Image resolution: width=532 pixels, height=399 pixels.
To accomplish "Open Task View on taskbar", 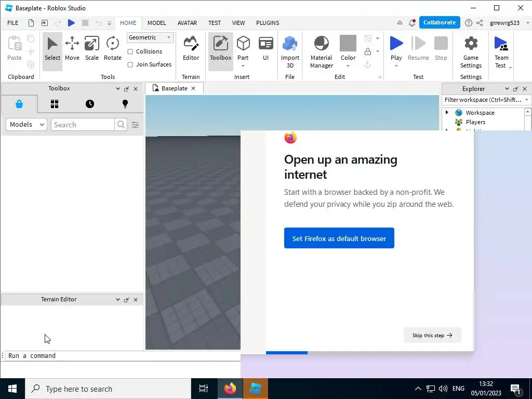I will point(204,389).
